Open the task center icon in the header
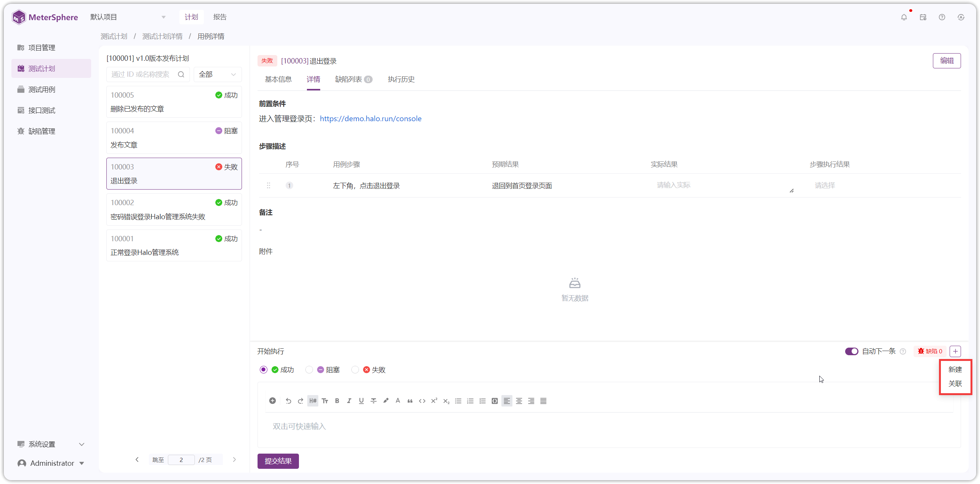The image size is (980, 484). [x=923, y=17]
